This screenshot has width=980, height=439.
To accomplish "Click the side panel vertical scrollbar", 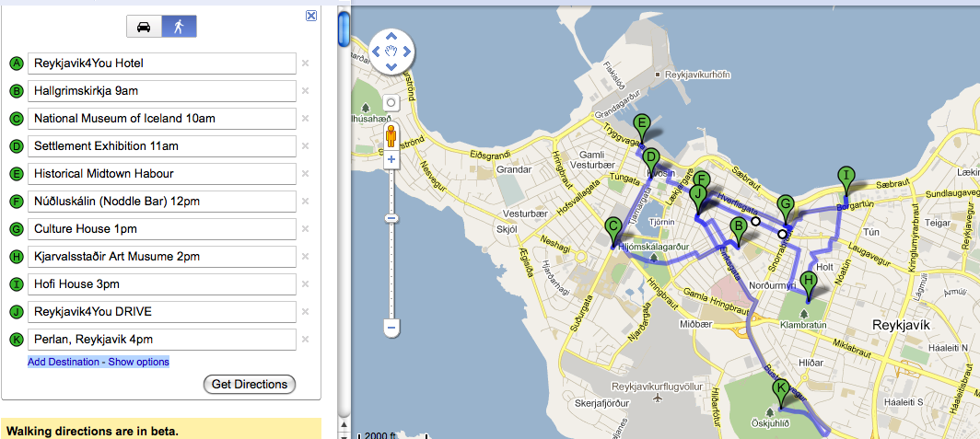I will click(x=344, y=28).
